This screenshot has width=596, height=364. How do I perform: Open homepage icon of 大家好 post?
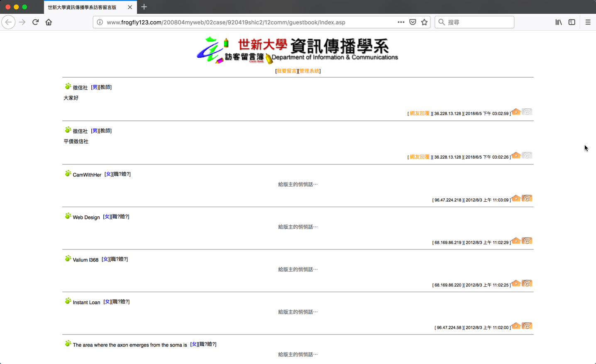(x=516, y=112)
